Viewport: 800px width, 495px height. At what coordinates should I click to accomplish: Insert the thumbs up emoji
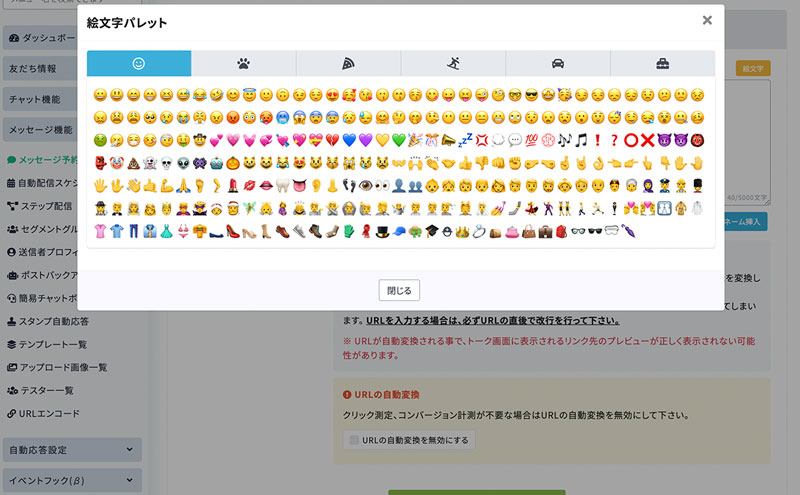tap(465, 163)
